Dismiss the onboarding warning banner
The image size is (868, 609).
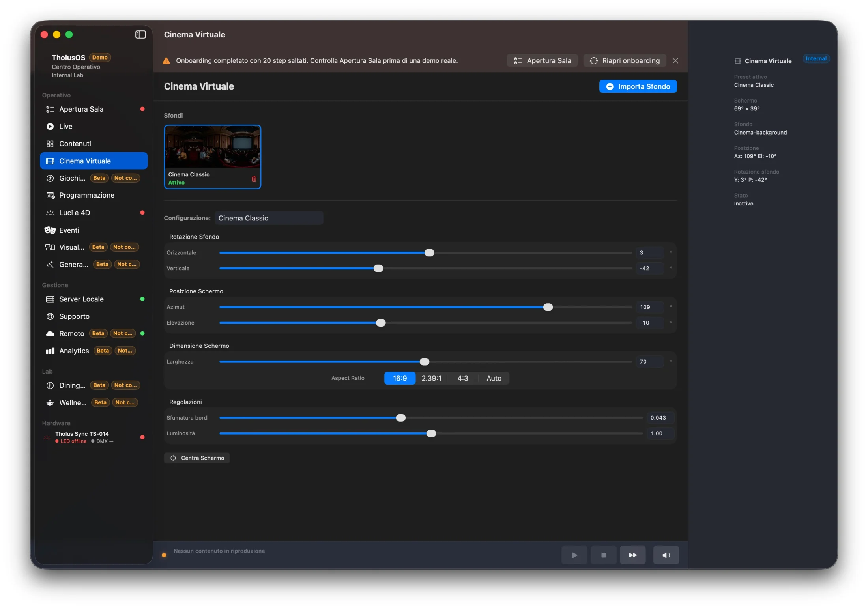(x=675, y=60)
